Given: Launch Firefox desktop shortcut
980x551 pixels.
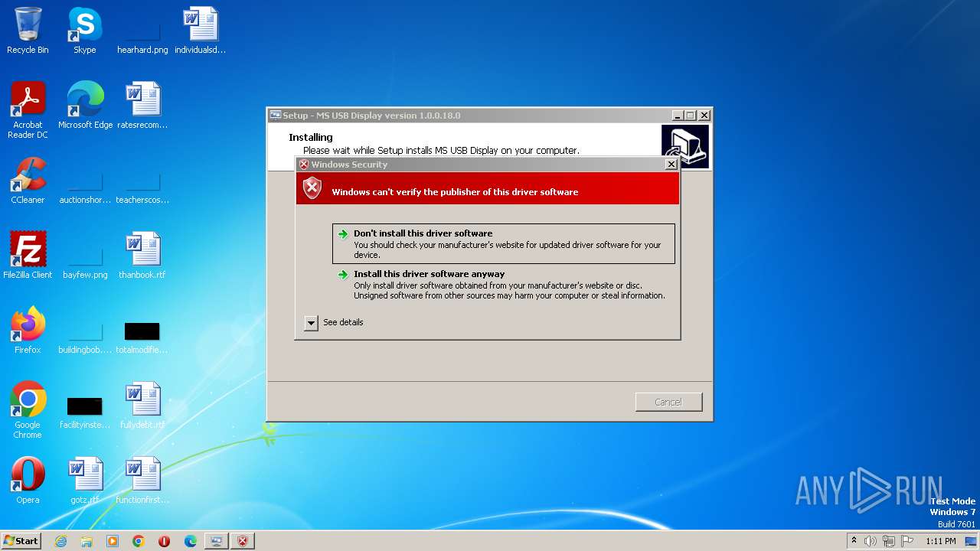Looking at the screenshot, I should tap(28, 331).
